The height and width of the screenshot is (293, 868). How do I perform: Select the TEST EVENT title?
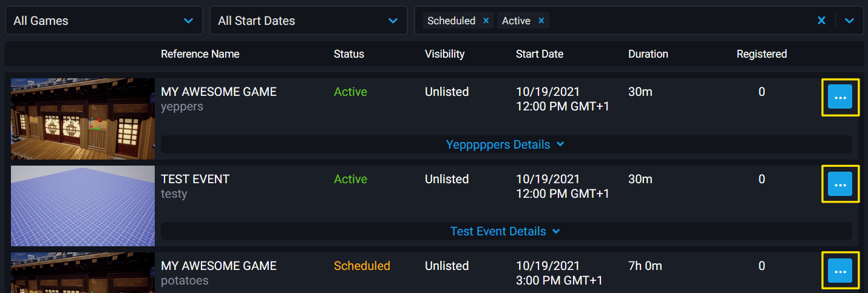click(x=195, y=179)
